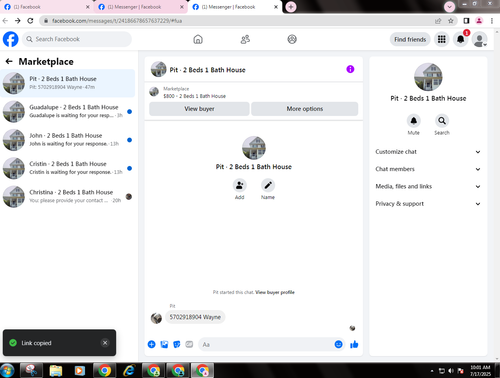Expand the Privacy & support section
Viewport: 500px width, 378px height.
tap(428, 204)
